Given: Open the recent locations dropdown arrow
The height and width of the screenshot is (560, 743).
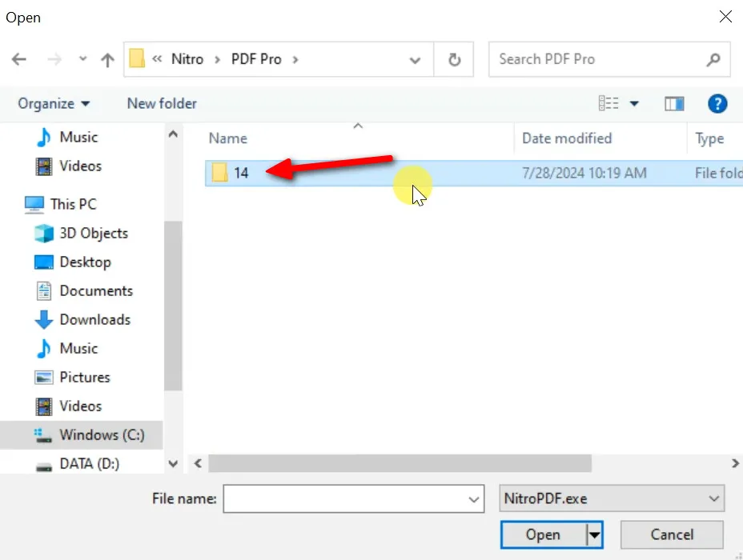Looking at the screenshot, I should [x=82, y=60].
